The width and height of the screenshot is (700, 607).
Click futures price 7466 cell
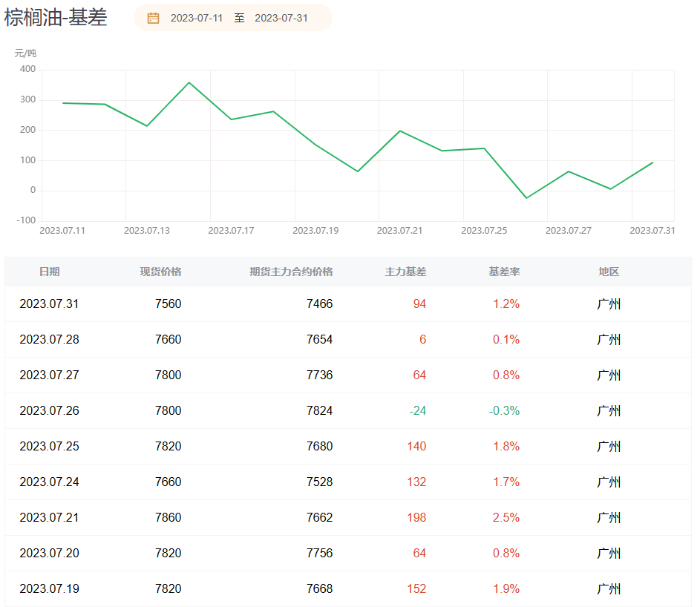tap(320, 304)
